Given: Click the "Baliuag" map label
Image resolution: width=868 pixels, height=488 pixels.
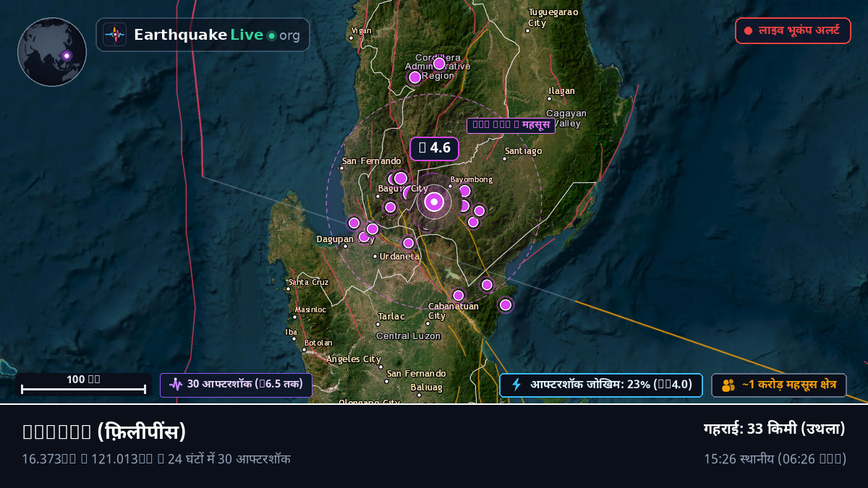Looking at the screenshot, I should point(426,388).
